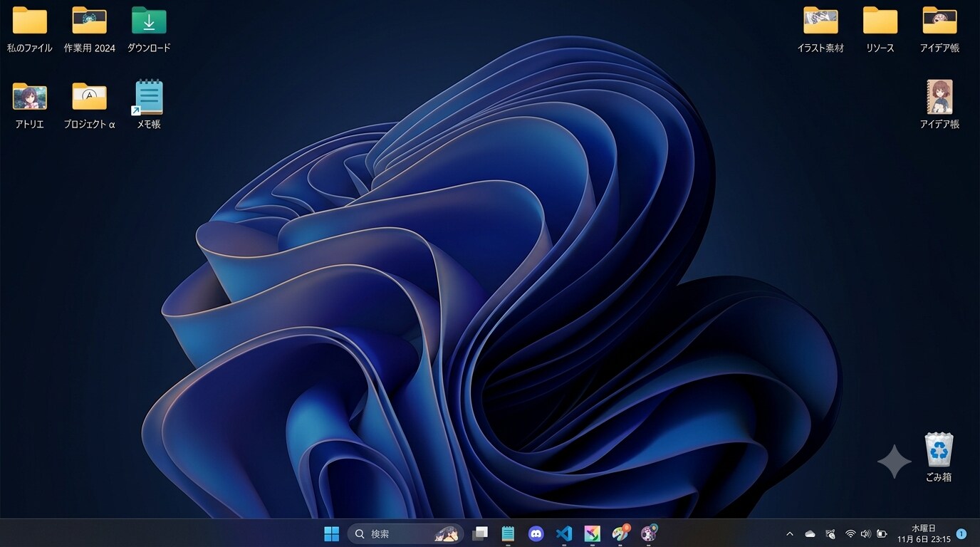Select the アイデア帳 folder icon

click(939, 21)
